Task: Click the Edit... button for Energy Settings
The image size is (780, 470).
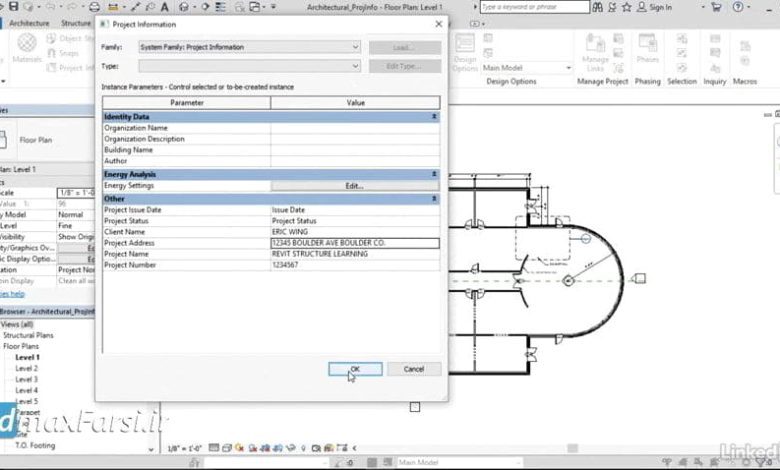Action: pos(355,186)
